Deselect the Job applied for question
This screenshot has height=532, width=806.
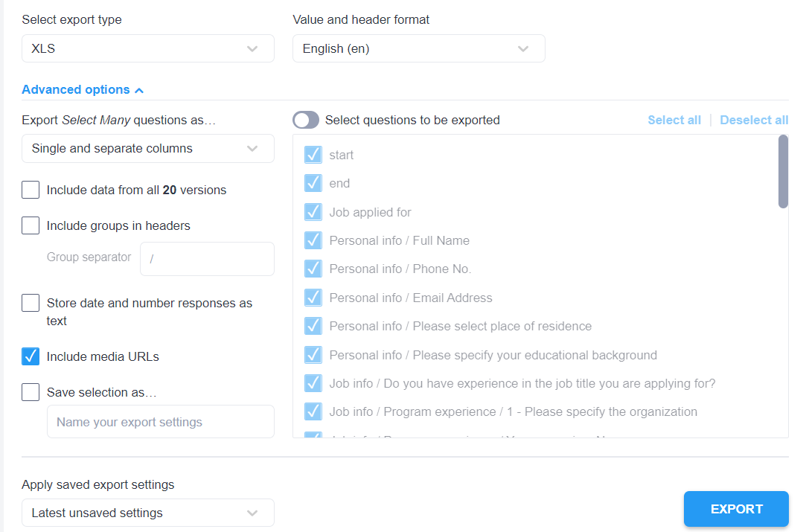click(x=313, y=212)
